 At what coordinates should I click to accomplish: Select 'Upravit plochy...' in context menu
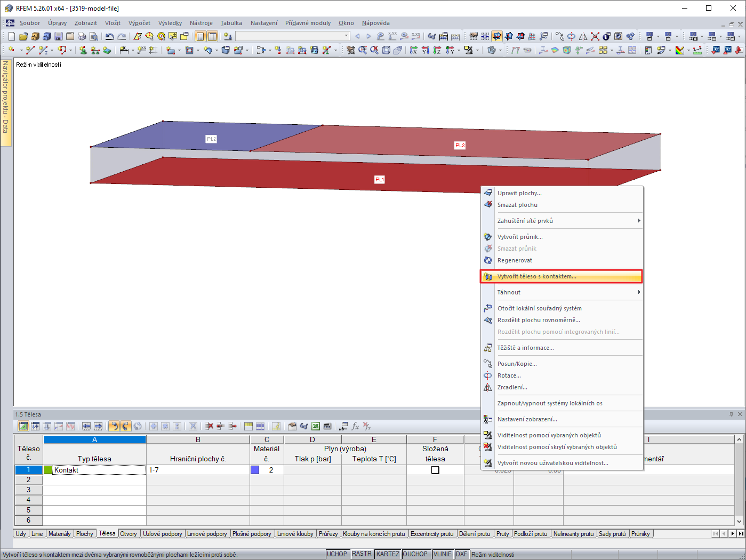[562, 193]
